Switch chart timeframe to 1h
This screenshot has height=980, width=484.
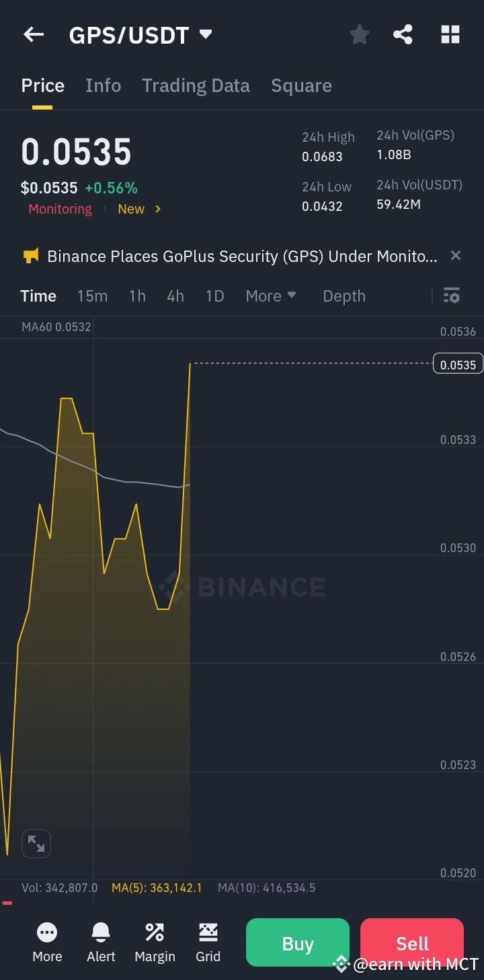tap(137, 296)
